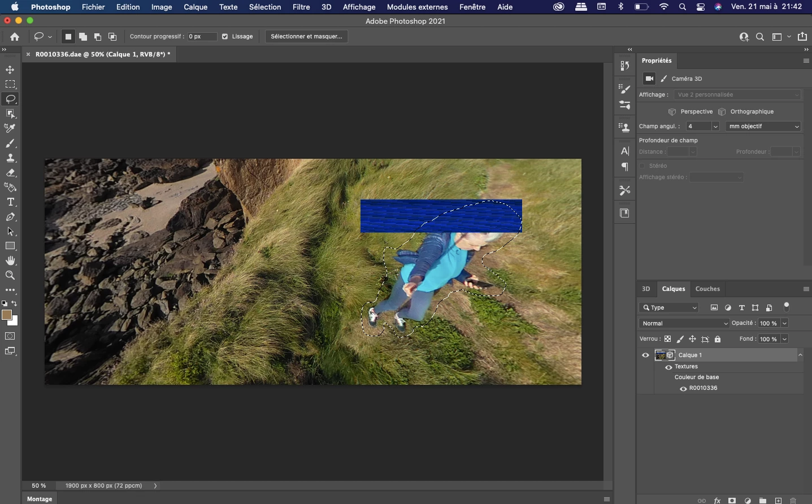Click the Sélectionner et masquer button

coord(306,37)
